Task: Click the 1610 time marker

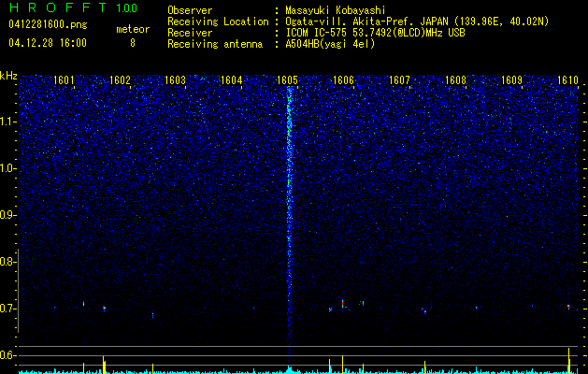Action: tap(567, 79)
